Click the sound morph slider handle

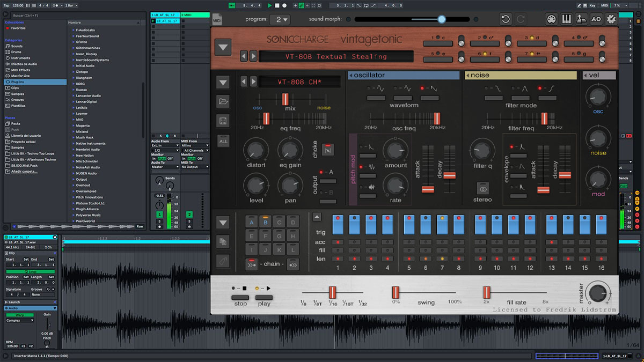441,19
